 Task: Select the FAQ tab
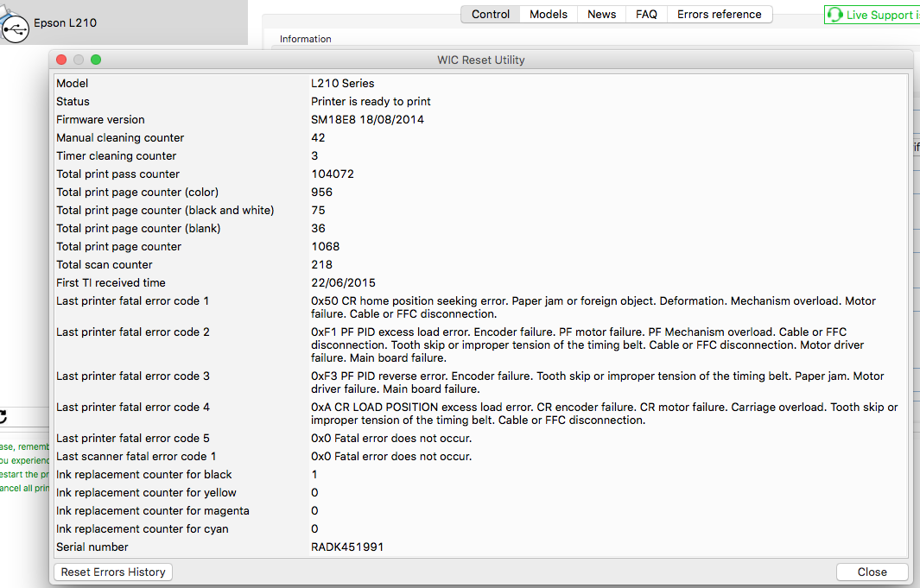[x=646, y=14]
